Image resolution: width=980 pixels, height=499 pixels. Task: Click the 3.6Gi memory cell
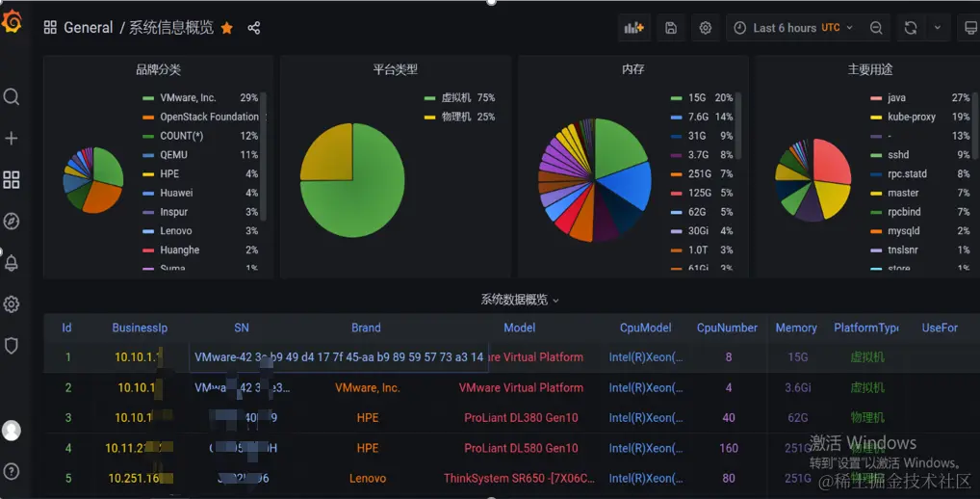point(798,387)
